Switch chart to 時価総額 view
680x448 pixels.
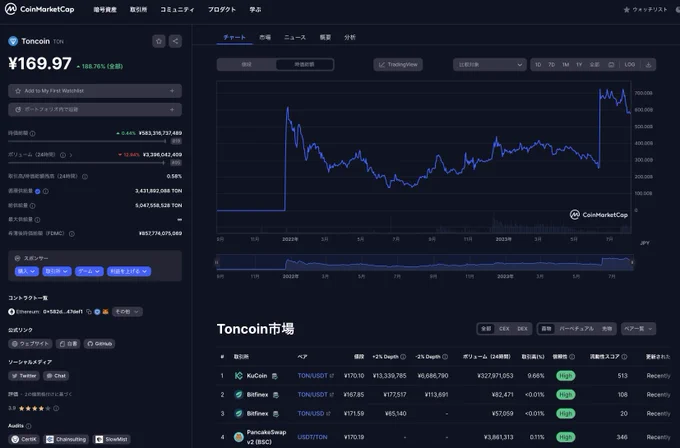[304, 65]
